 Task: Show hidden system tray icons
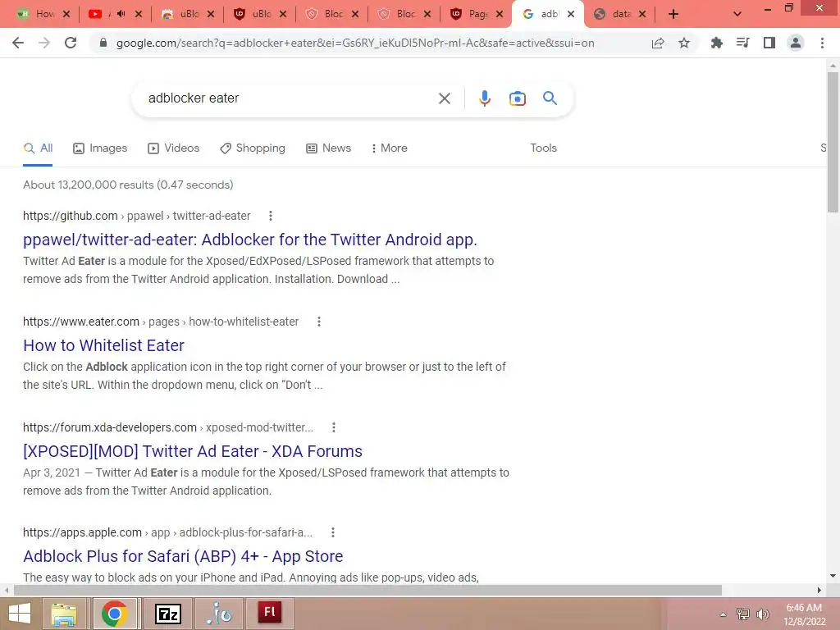pos(724,614)
